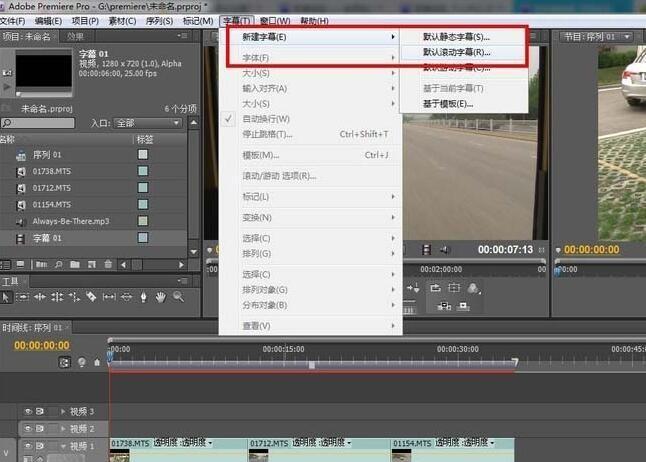Click Automate to Sequence icon in project panel
The image size is (646, 462).
click(41, 265)
